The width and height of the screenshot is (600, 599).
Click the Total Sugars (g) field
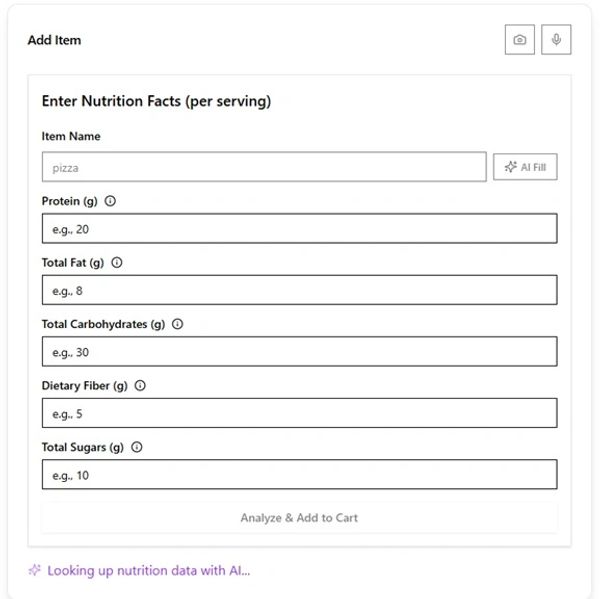click(x=299, y=475)
